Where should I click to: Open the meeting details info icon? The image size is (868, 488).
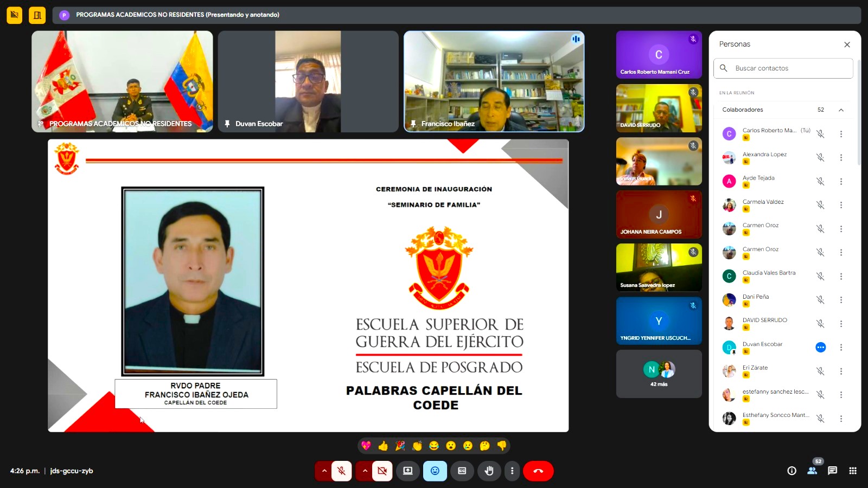792,471
